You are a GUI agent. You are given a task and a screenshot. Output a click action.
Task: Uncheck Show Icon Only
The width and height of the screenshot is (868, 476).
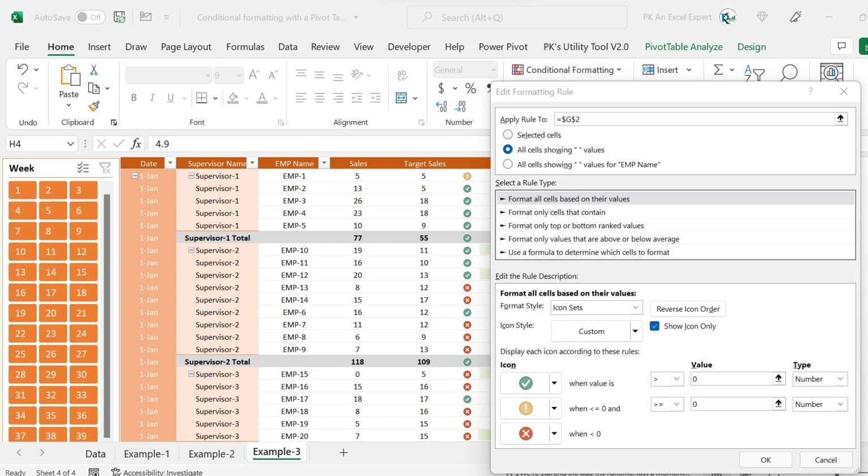pos(654,326)
